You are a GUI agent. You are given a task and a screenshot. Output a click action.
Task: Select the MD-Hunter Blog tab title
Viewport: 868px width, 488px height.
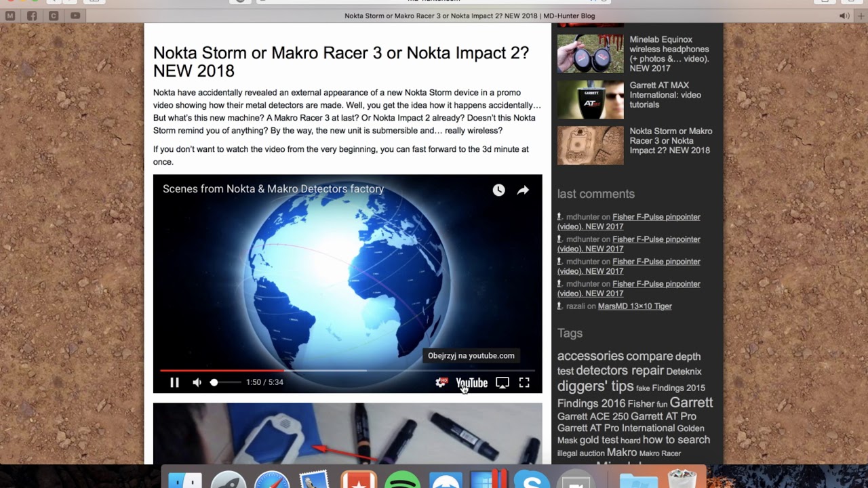click(x=469, y=16)
